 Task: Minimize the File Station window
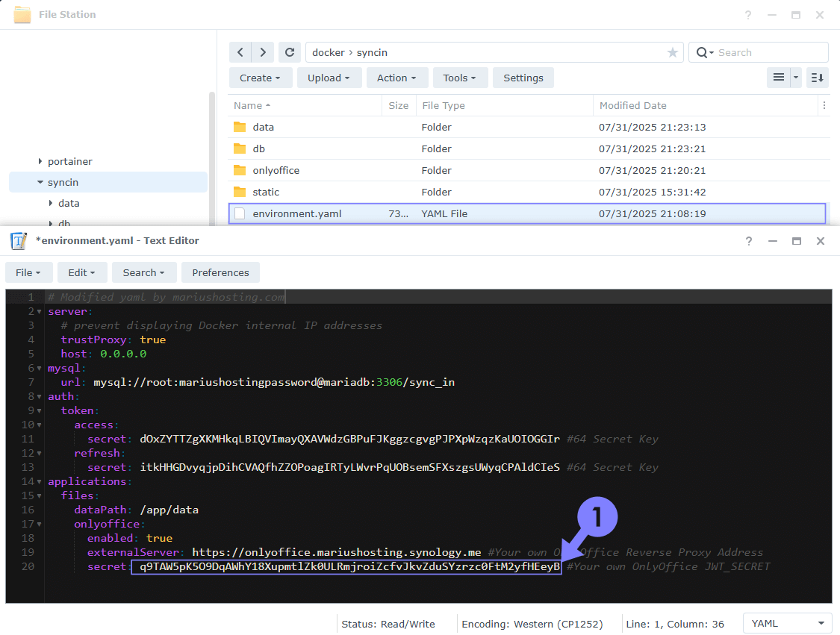[x=772, y=15]
